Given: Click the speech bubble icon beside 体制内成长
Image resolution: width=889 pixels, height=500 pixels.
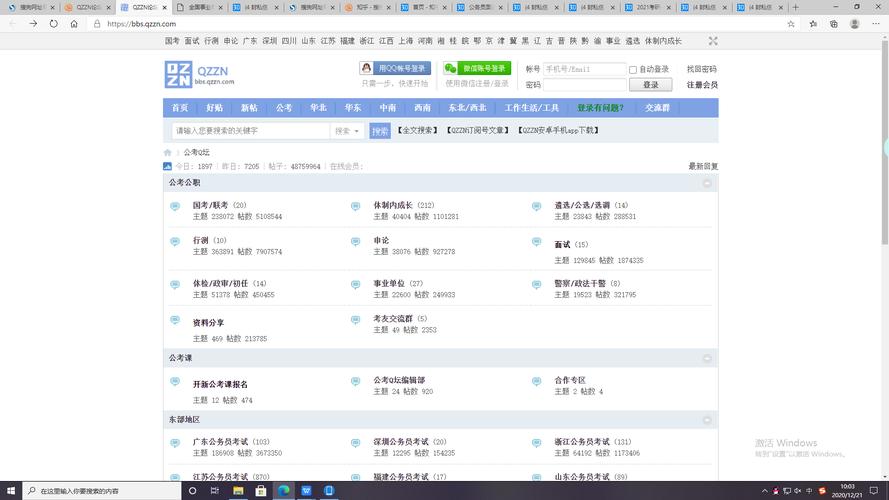Looking at the screenshot, I should pos(355,206).
